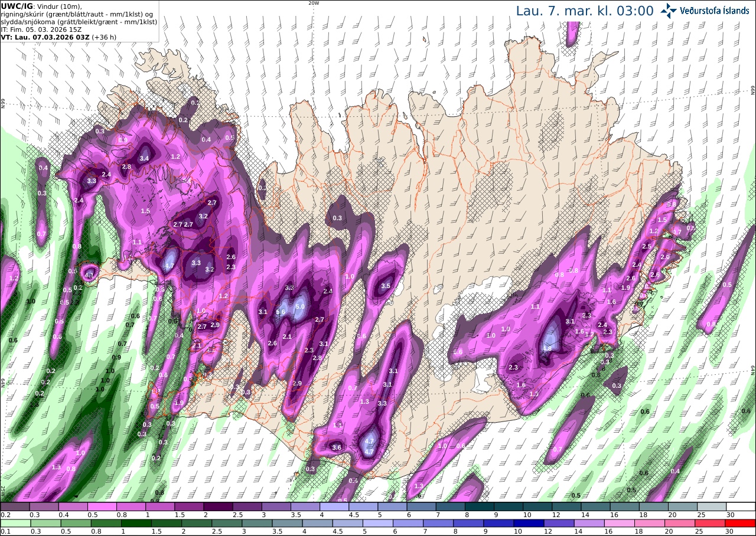Click the '66N' latitude label on left edge
756x536 pixels.
2,103
